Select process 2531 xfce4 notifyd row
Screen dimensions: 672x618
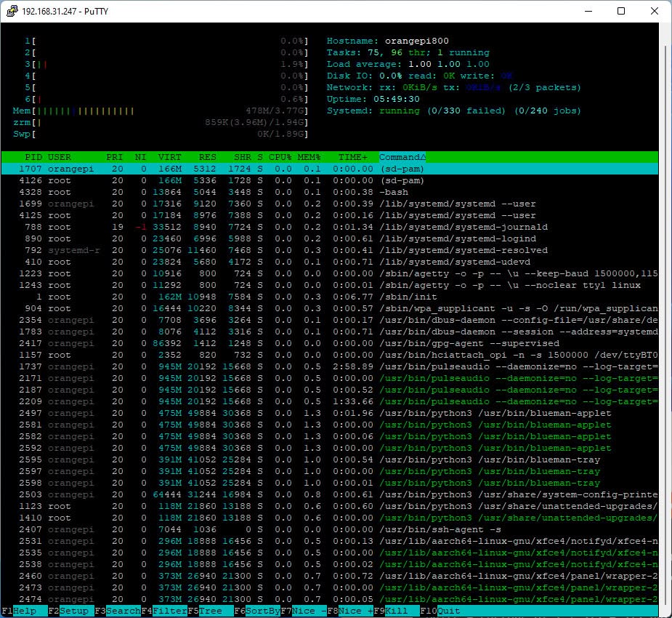(330, 541)
